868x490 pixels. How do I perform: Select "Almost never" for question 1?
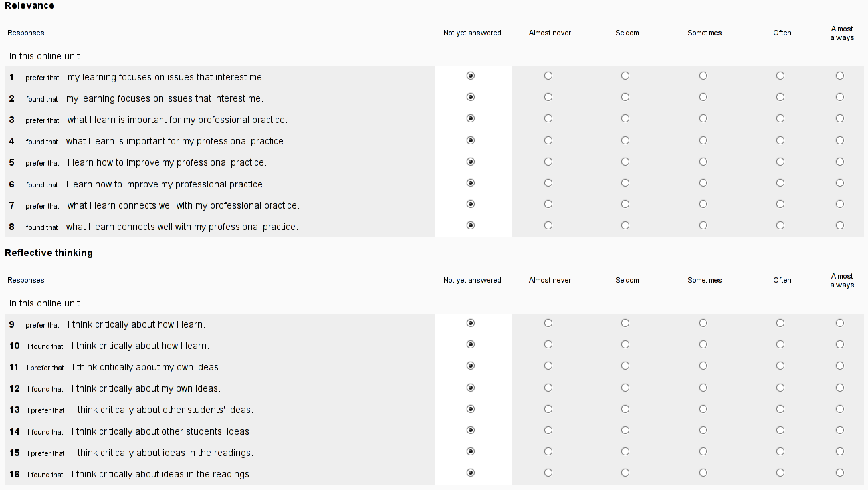(548, 76)
